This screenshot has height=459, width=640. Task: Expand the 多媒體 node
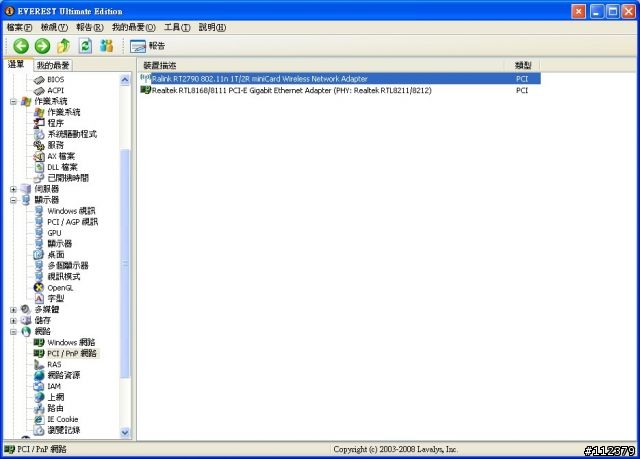point(13,310)
